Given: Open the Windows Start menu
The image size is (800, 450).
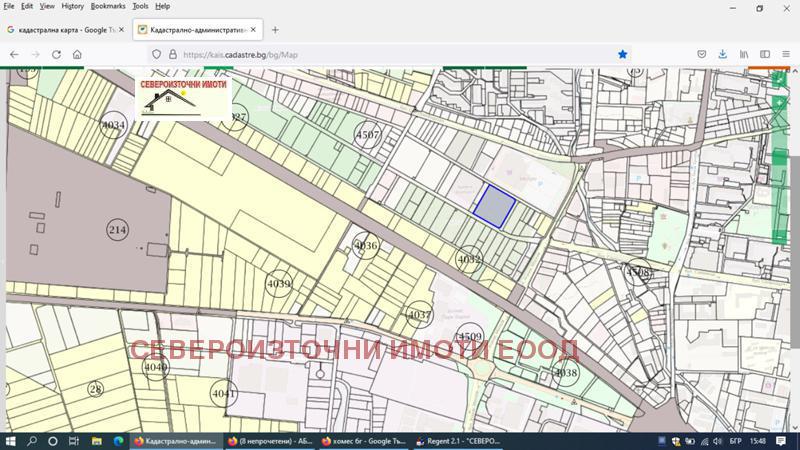Looking at the screenshot, I should coord(11,441).
